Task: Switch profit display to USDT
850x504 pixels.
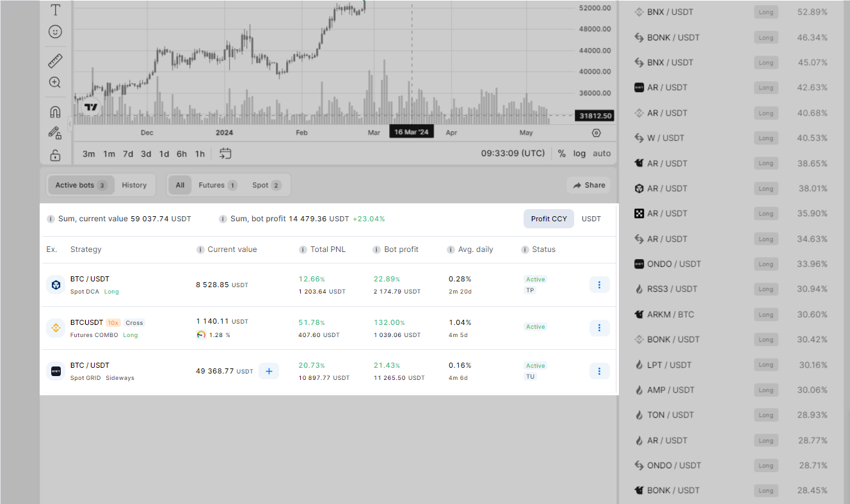Action: pyautogui.click(x=591, y=219)
